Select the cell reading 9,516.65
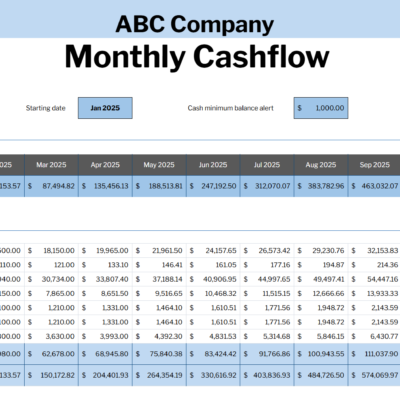 click(x=159, y=294)
